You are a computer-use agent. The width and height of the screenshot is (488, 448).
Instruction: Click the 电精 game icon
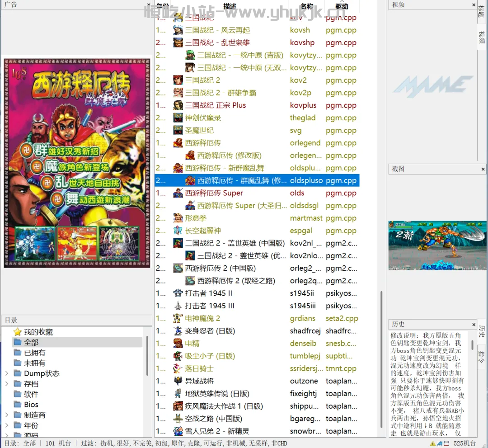click(178, 344)
